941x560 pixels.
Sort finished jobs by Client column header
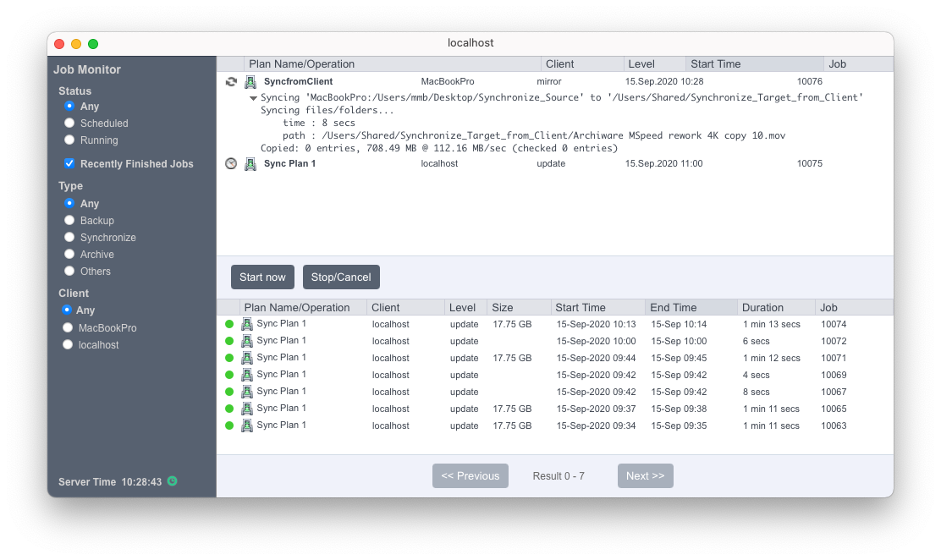click(405, 308)
